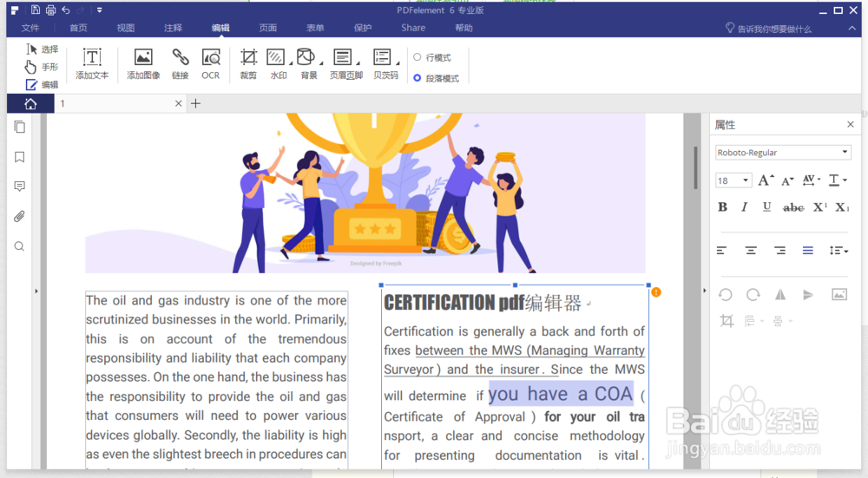
Task: Open the comments sidebar panel
Action: [19, 187]
